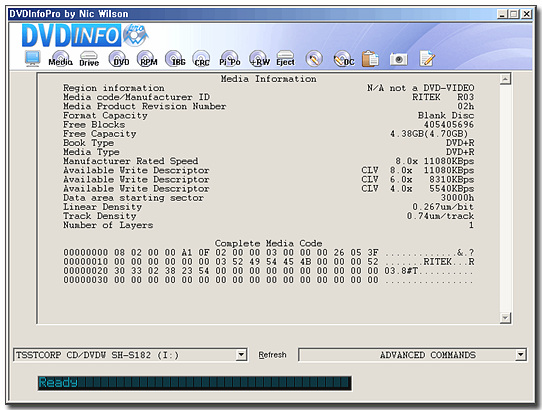Image resolution: width=542 pixels, height=410 pixels.
Task: Open the drive selection dropdown TSSTCORP SH-S182
Action: [x=130, y=355]
